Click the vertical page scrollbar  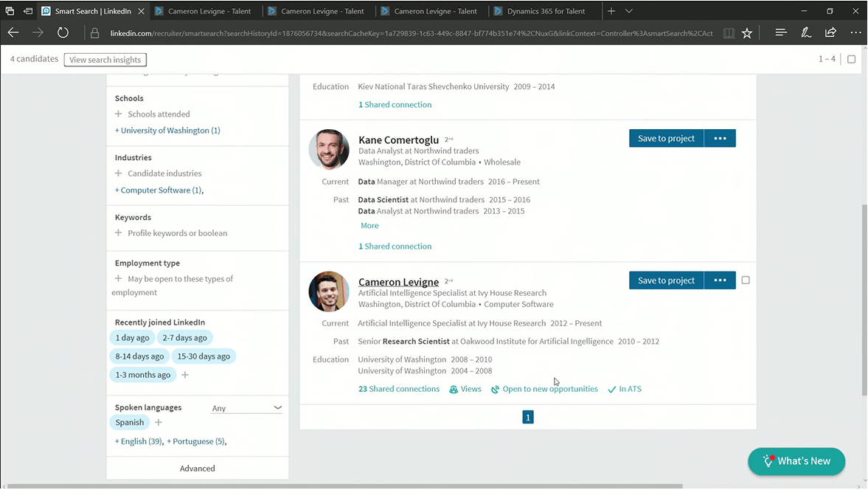(864, 299)
